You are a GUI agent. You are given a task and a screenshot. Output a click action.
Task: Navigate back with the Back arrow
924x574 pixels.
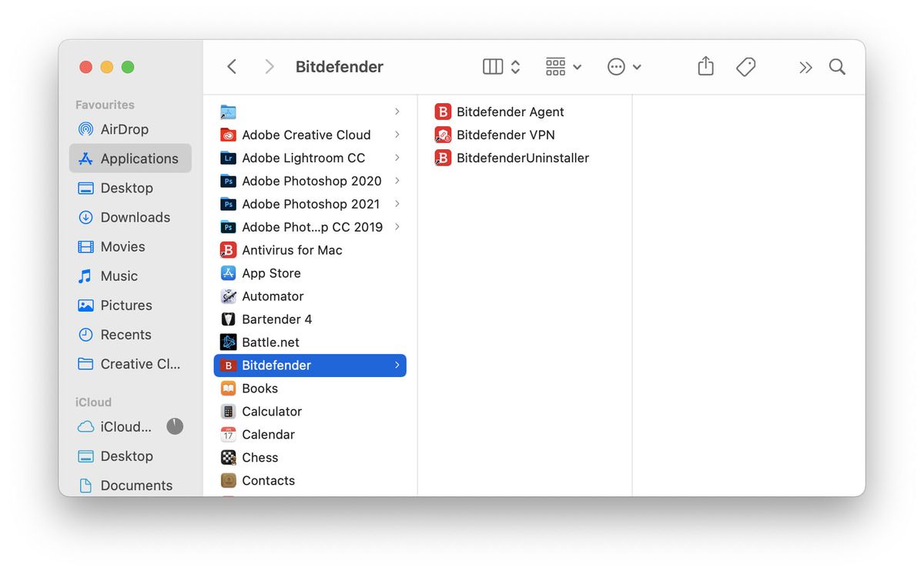(x=232, y=67)
